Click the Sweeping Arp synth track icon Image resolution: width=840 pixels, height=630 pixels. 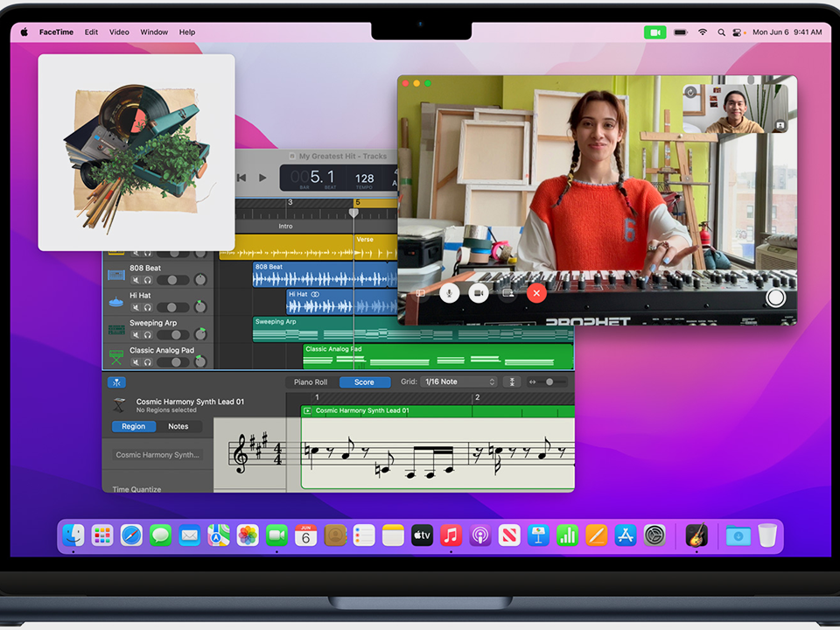pos(116,330)
